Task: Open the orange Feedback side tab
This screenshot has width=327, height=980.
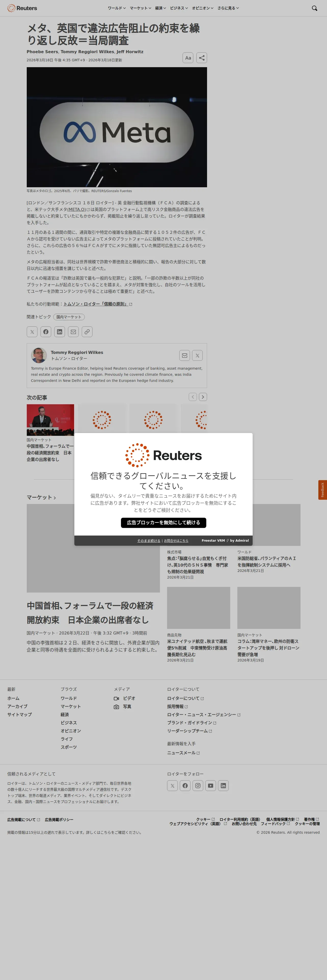Action: [322, 490]
